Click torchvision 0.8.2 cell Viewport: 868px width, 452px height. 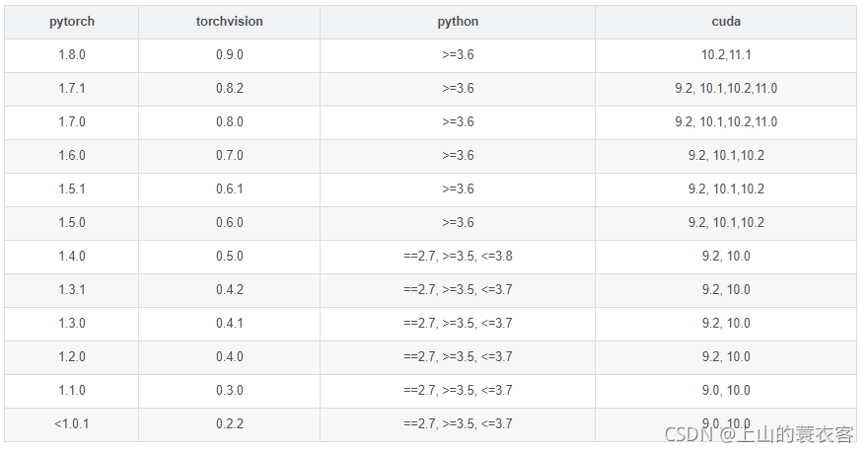pyautogui.click(x=229, y=89)
